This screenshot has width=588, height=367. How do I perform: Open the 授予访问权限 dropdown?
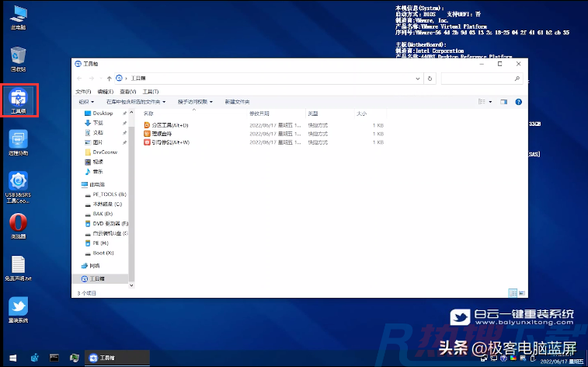point(195,102)
